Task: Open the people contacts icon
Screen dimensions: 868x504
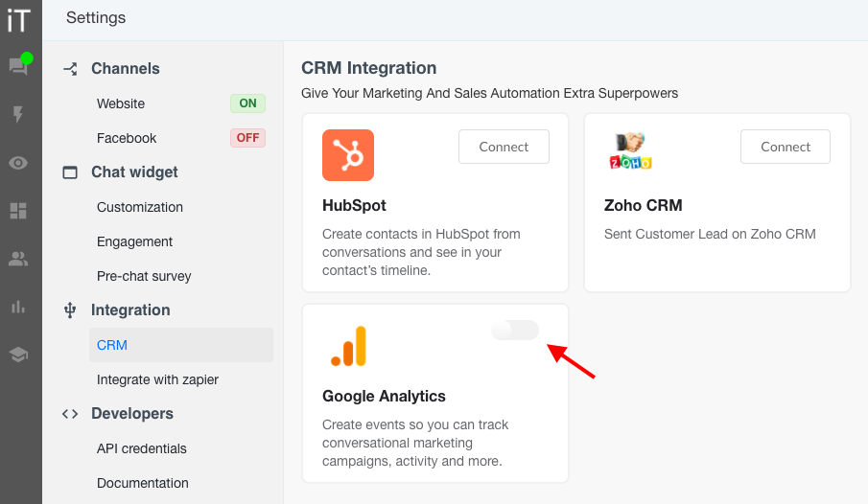Action: pos(18,259)
